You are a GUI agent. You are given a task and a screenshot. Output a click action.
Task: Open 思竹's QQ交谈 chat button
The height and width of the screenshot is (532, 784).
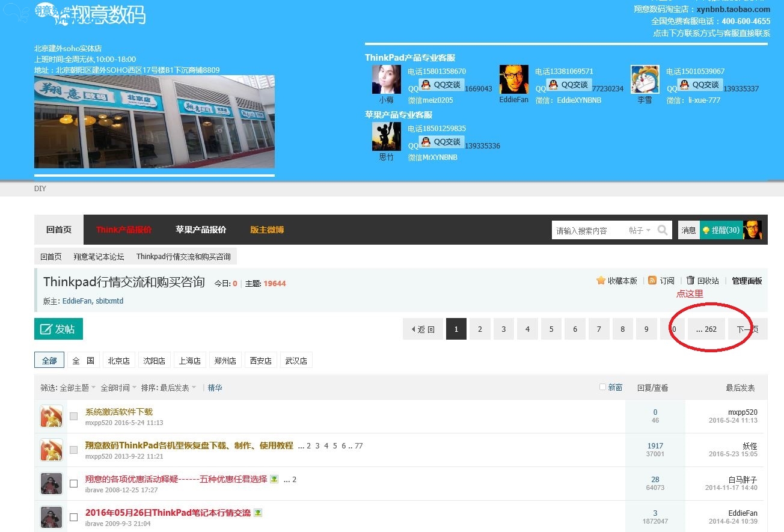(x=441, y=142)
